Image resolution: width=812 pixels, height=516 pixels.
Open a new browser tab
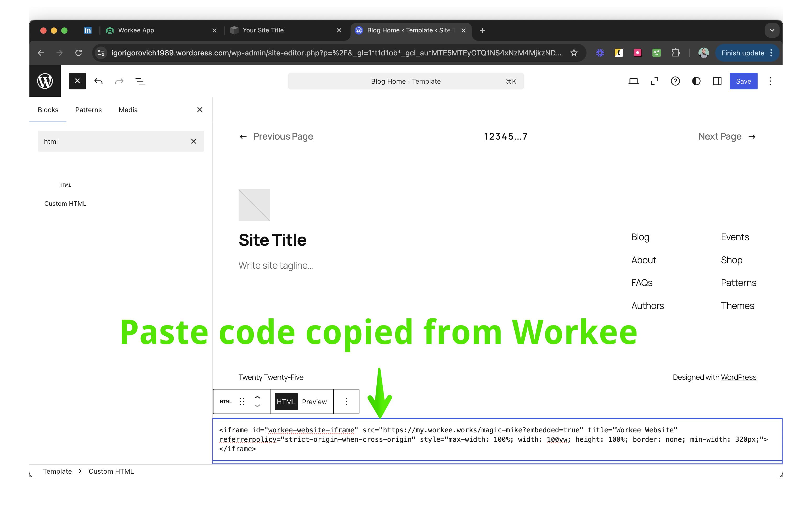(x=482, y=30)
